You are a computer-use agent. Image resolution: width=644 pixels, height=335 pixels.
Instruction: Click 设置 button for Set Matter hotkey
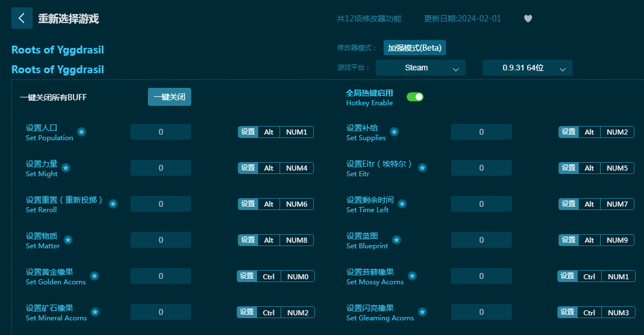pyautogui.click(x=248, y=240)
